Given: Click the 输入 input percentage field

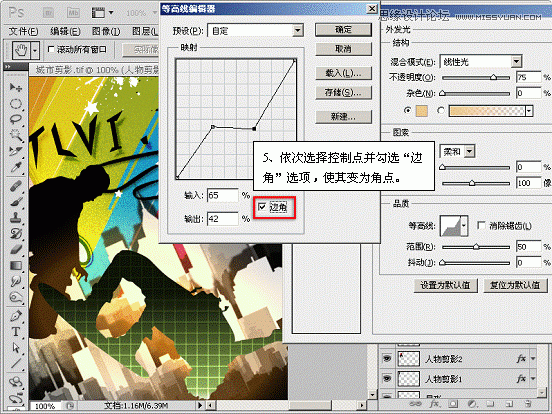Looking at the screenshot, I should coord(222,195).
